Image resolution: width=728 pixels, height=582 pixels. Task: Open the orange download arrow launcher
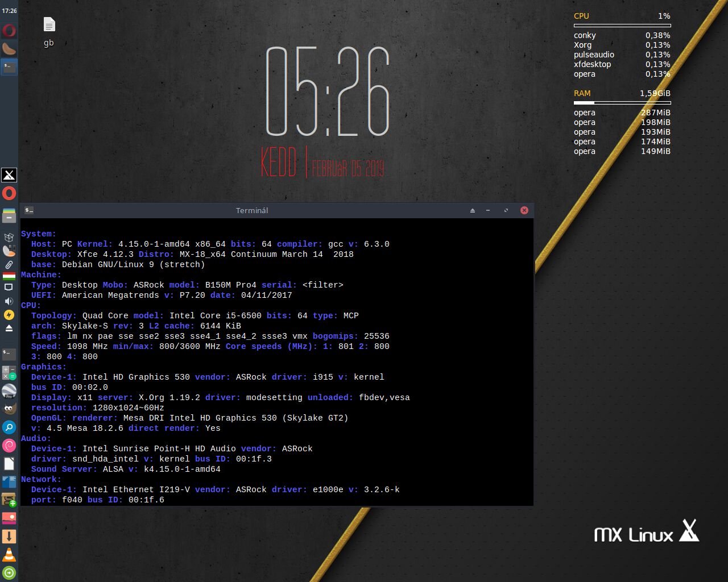click(9, 537)
